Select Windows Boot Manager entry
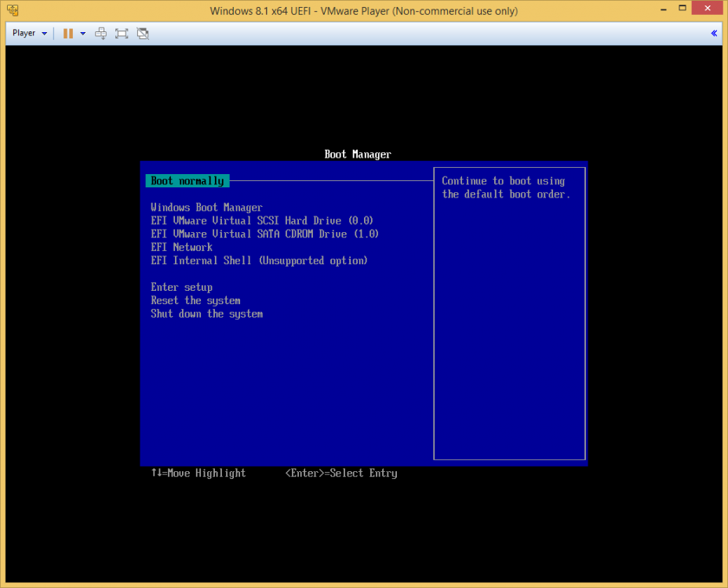This screenshot has height=588, width=728. (x=206, y=208)
